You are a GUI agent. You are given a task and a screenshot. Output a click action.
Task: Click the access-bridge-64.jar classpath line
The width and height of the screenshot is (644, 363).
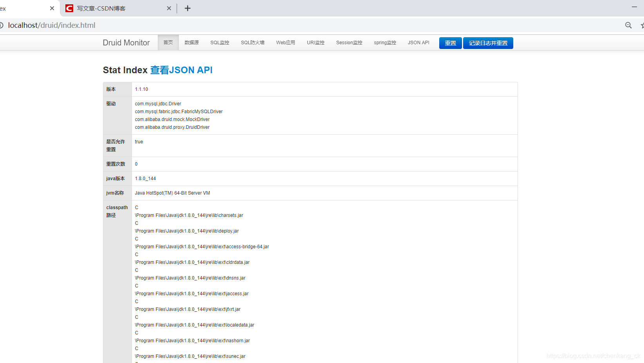click(202, 247)
